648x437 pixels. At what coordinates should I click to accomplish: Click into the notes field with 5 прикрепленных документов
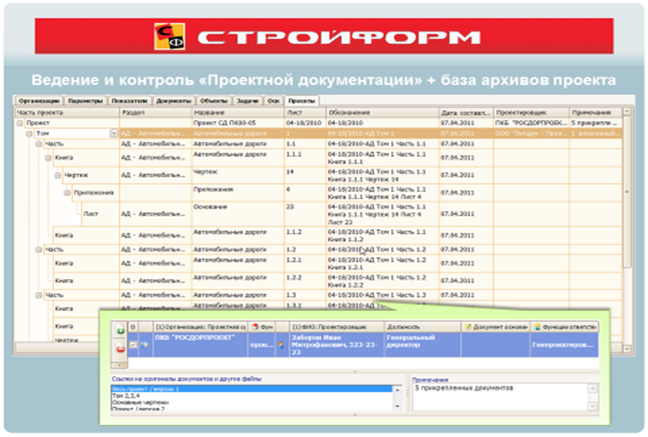point(500,397)
